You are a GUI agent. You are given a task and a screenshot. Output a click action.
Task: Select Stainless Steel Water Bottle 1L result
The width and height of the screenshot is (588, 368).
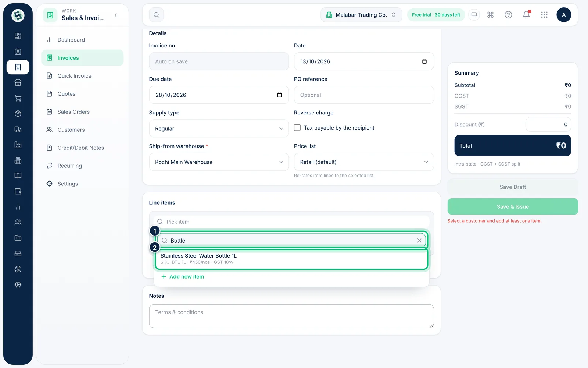[x=291, y=259]
